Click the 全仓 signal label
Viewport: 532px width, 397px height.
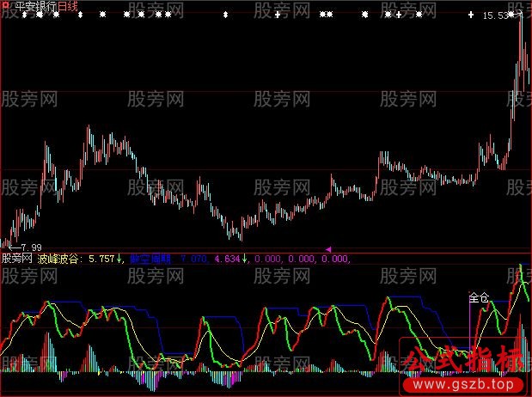coord(478,298)
